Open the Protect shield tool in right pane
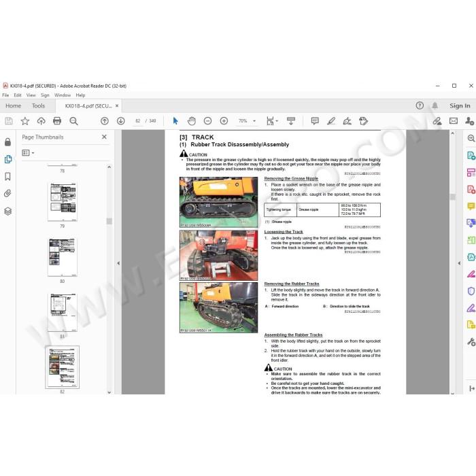476x476 pixels. tap(471, 292)
